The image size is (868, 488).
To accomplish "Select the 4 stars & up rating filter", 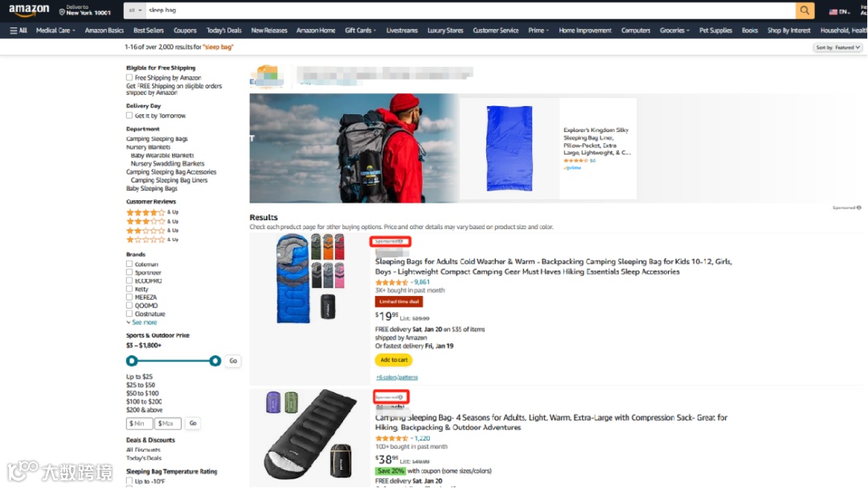I will click(152, 212).
